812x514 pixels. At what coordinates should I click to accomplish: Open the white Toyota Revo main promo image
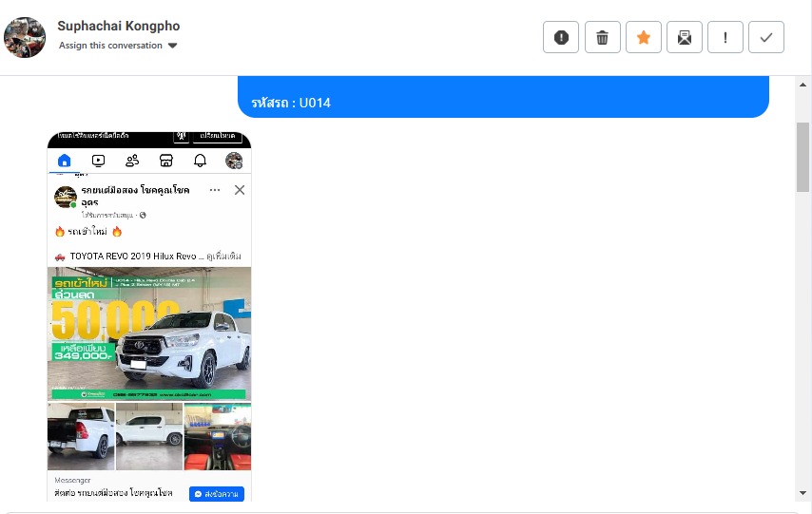pos(149,333)
